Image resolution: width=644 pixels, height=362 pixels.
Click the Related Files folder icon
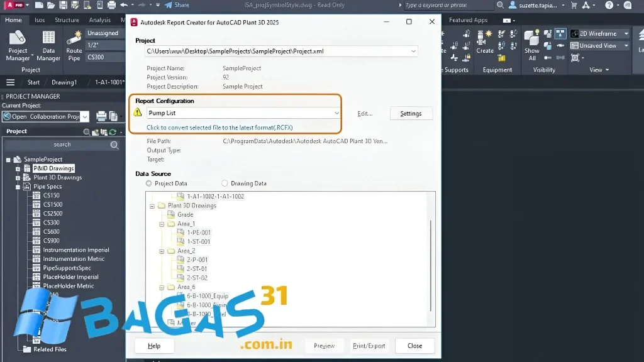26,349
